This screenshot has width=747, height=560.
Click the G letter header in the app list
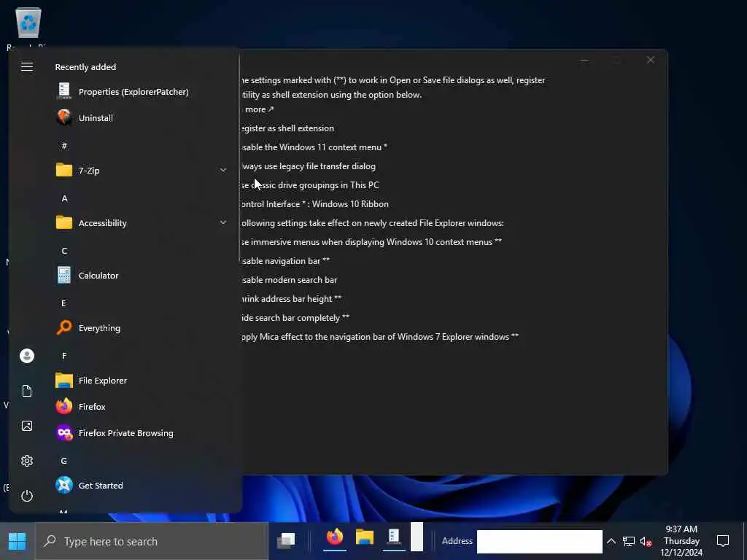pyautogui.click(x=64, y=461)
